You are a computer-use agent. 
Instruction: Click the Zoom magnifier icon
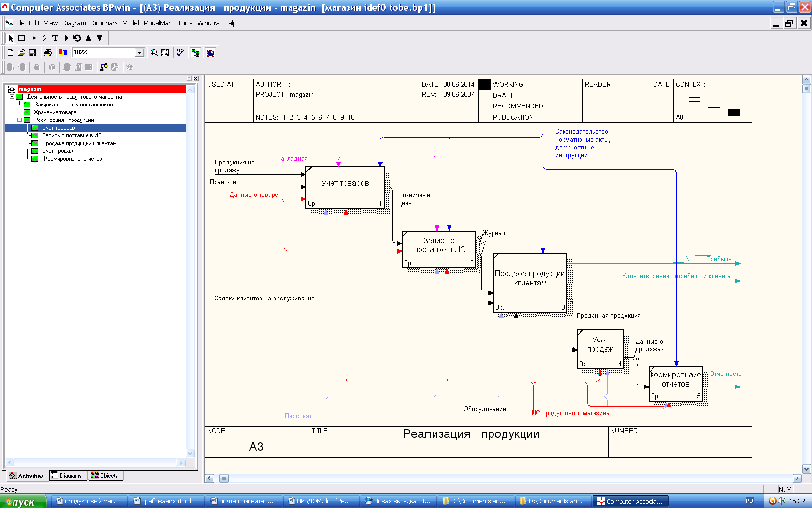pyautogui.click(x=154, y=53)
